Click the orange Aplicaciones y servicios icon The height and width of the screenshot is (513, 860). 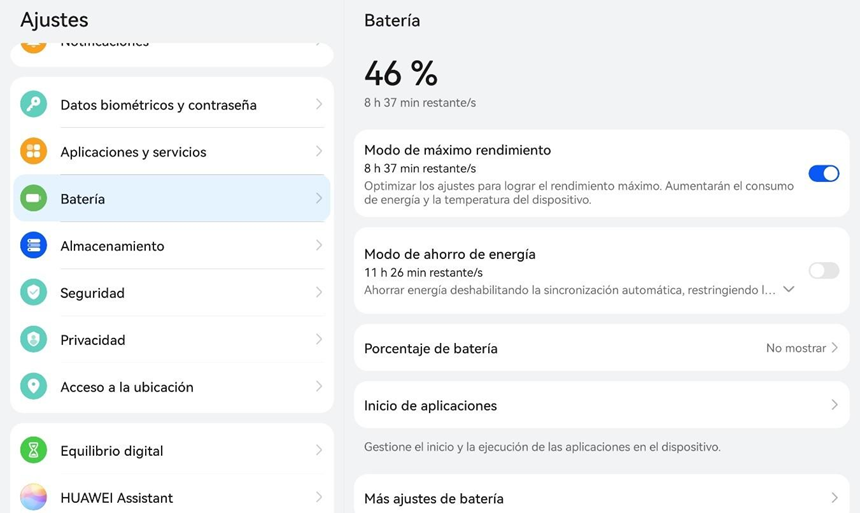[33, 151]
